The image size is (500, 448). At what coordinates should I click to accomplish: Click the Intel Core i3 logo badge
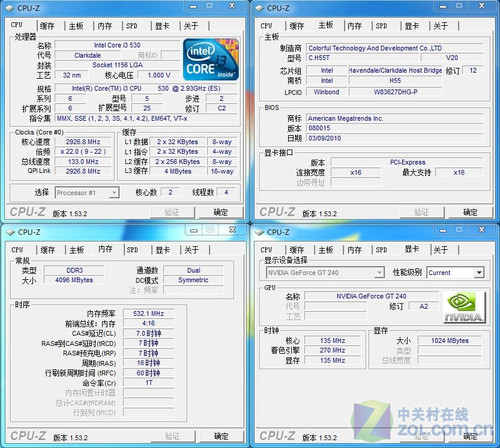click(x=211, y=60)
